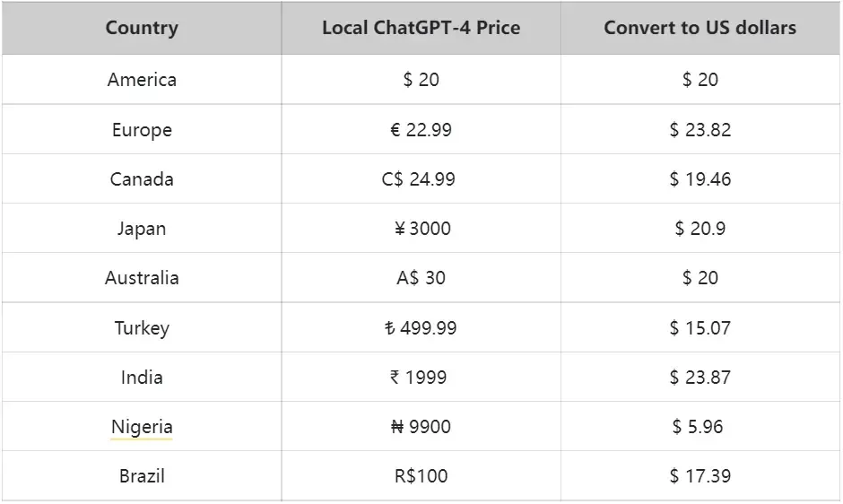
Task: Select the Turkey country cell
Action: [142, 328]
